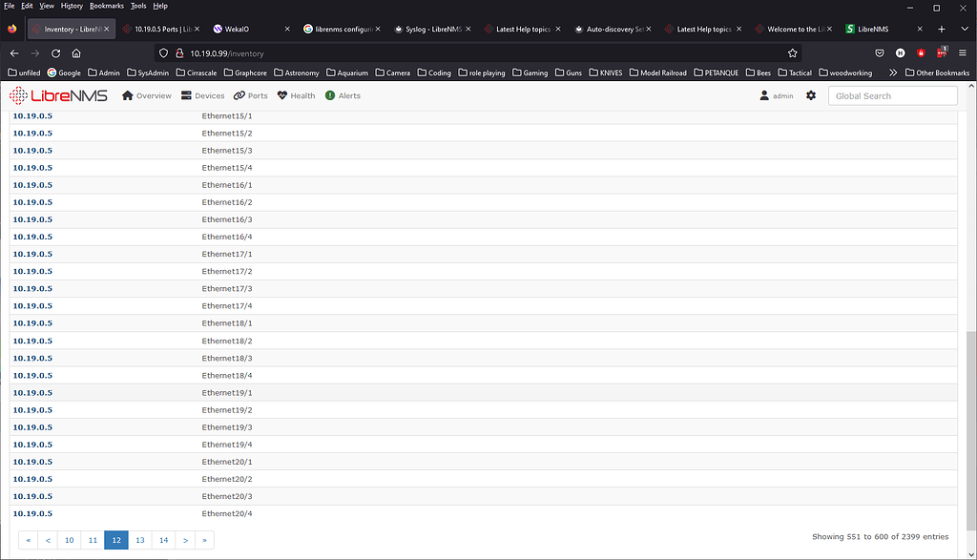Image resolution: width=977 pixels, height=560 pixels.
Task: Reload the page with the refresh icon
Action: (55, 53)
